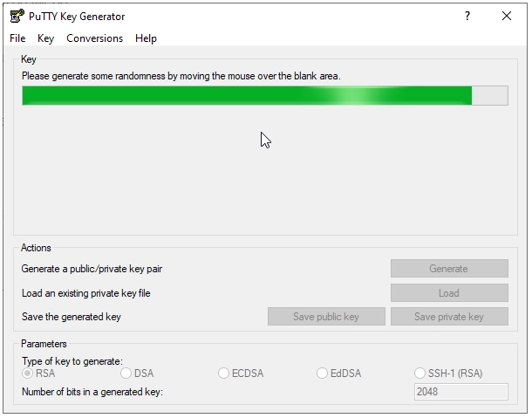
Task: Open the Key menu
Action: pos(45,38)
